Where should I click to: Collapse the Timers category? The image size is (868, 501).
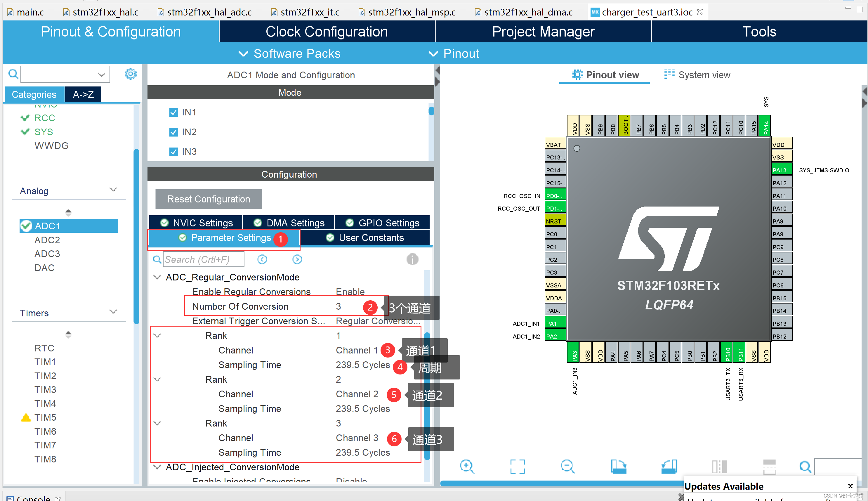click(x=113, y=312)
